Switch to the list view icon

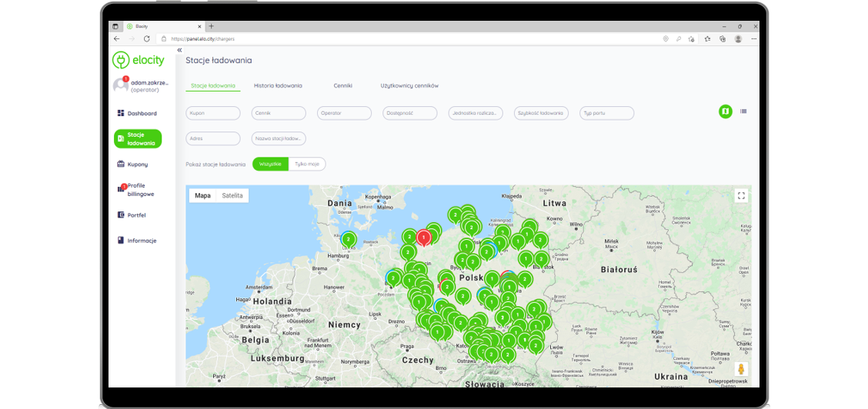click(743, 112)
